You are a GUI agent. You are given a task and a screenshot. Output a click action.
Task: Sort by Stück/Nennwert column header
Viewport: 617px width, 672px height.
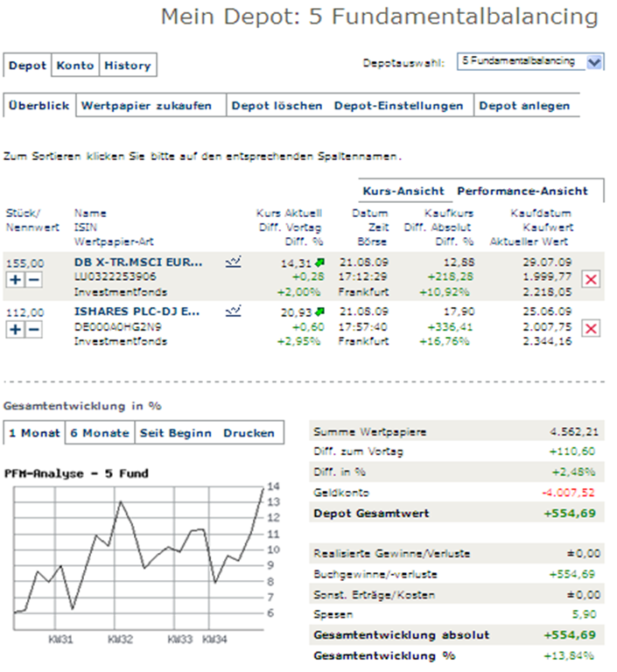[32, 220]
